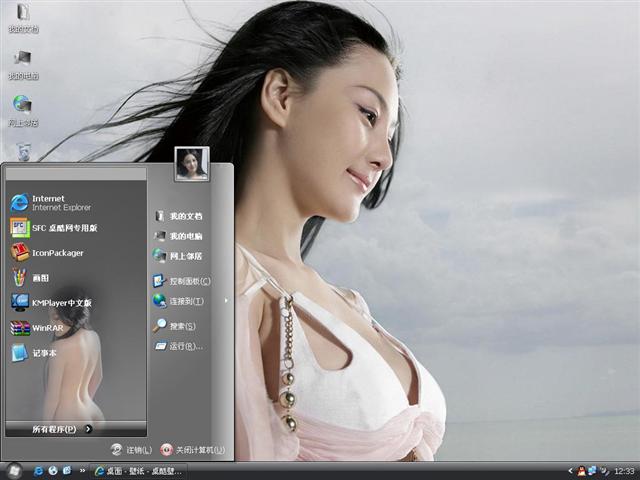Open 运行(R)... run dialog
This screenshot has width=640, height=480.
point(178,346)
